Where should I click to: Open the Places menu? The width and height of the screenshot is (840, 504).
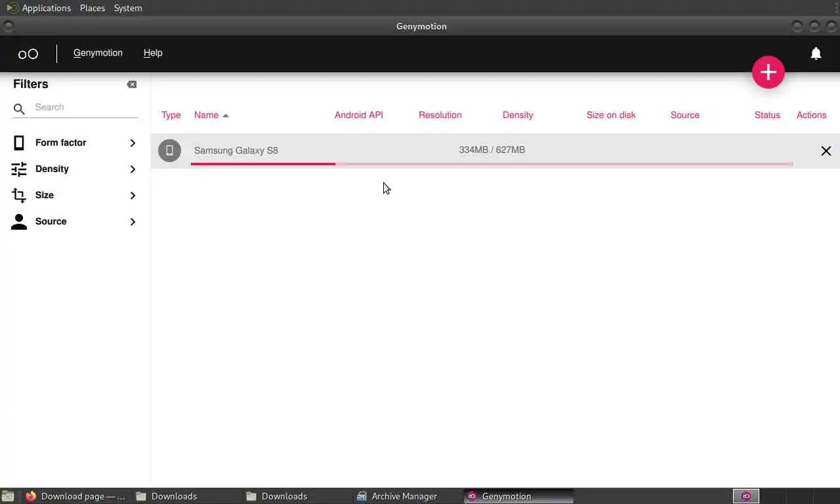pos(93,8)
